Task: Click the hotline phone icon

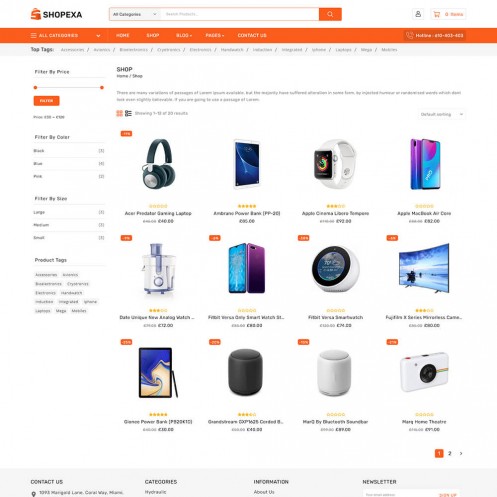Action: (410, 35)
